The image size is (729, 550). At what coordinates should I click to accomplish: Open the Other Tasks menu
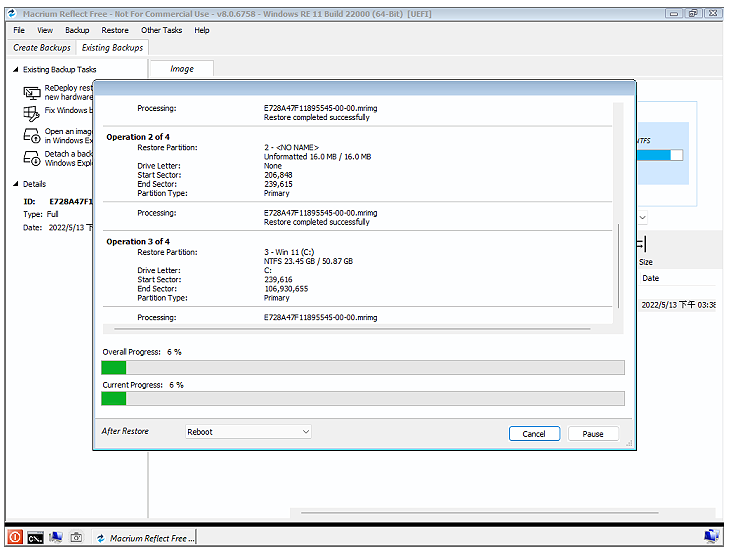coord(161,30)
